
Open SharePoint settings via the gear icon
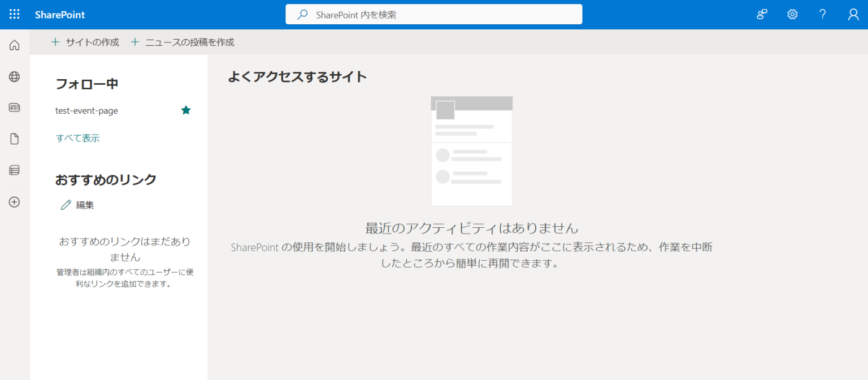(792, 14)
